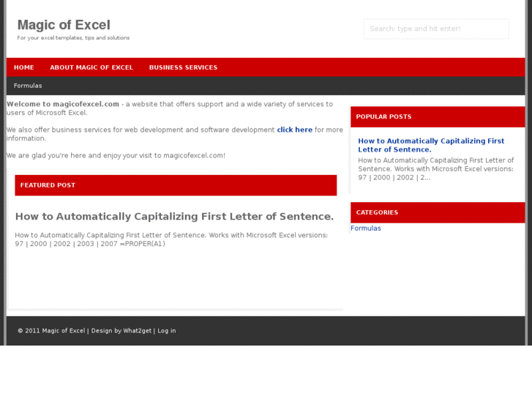Click the popular post excerpt ending '2002 | 2...'
The width and height of the screenshot is (532, 399).
[436, 169]
